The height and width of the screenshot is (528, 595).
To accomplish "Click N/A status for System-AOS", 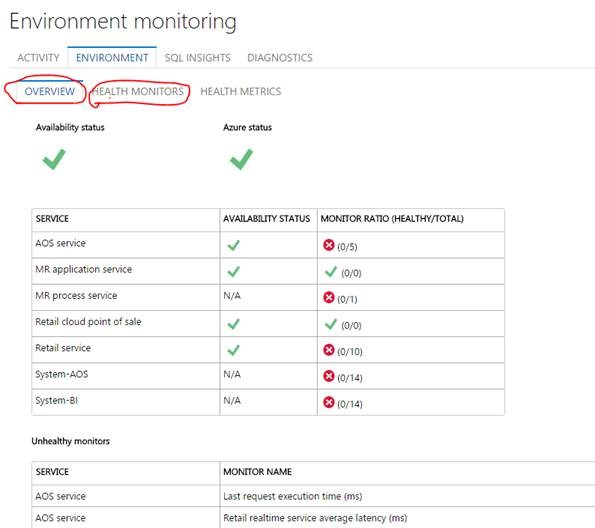I will click(232, 374).
